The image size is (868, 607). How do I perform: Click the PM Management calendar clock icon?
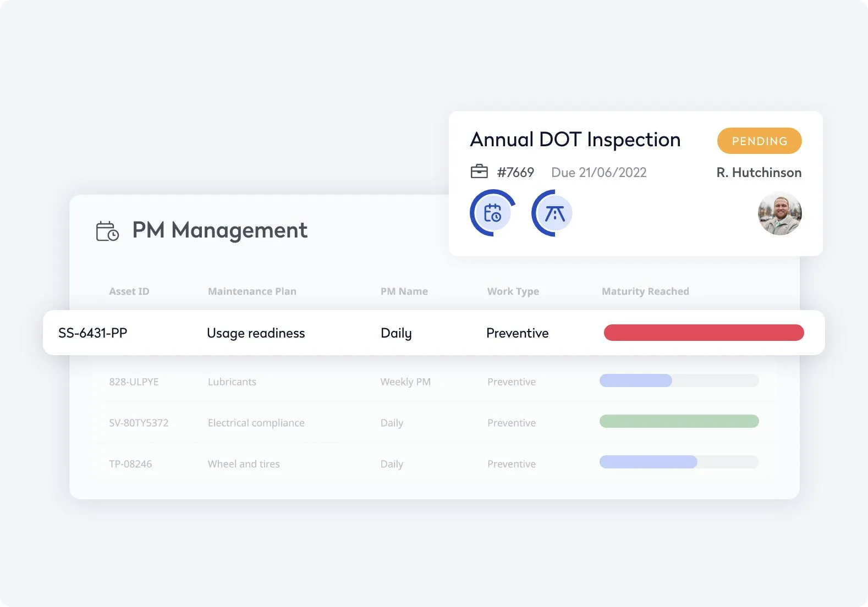click(107, 231)
